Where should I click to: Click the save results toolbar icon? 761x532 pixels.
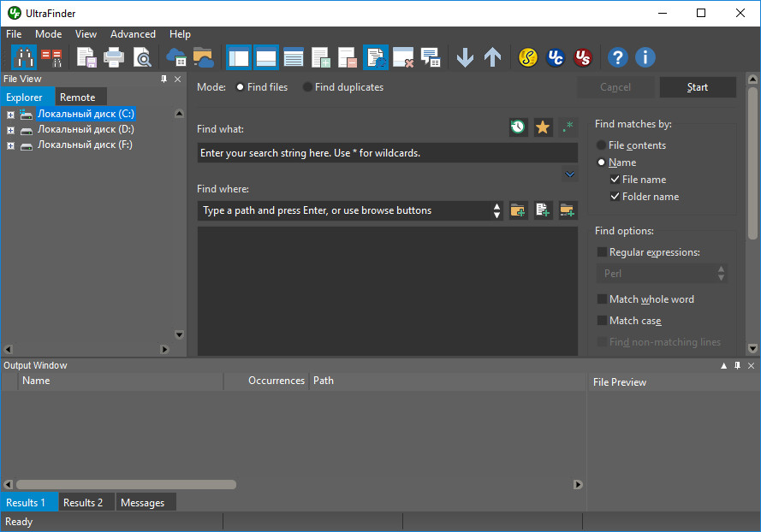pos(86,57)
